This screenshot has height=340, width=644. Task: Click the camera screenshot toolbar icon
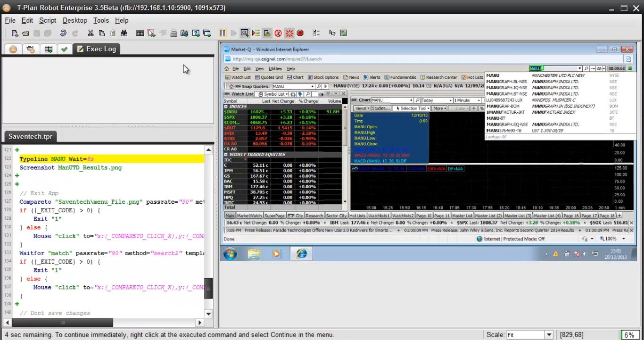point(184,33)
